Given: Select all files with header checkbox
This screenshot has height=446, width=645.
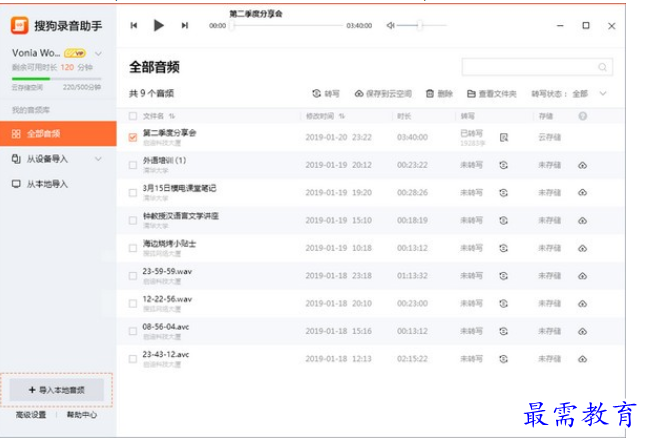Looking at the screenshot, I should pos(132,116).
